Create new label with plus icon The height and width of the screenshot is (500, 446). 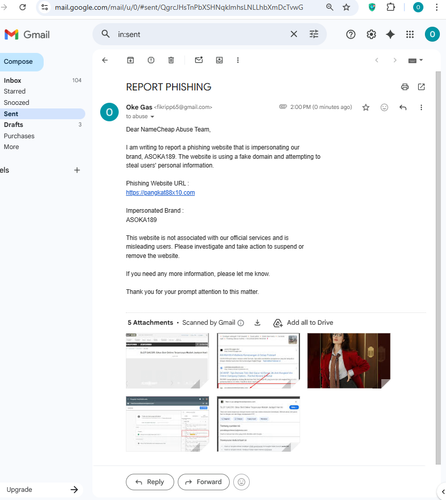point(77,170)
